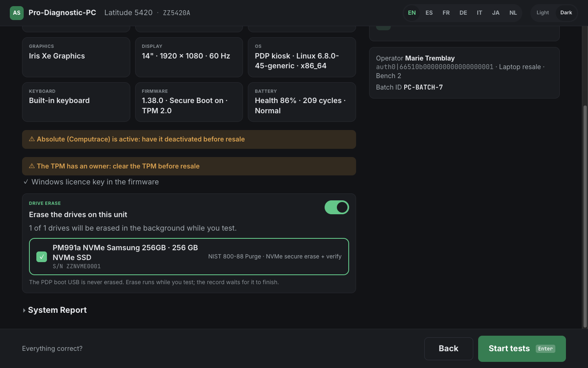This screenshot has height=368, width=588.
Task: Switch language to NL
Action: 513,13
